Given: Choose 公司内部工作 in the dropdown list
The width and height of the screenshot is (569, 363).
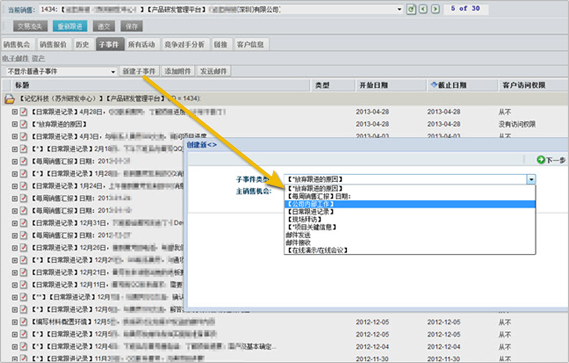Looking at the screenshot, I should tap(410, 204).
